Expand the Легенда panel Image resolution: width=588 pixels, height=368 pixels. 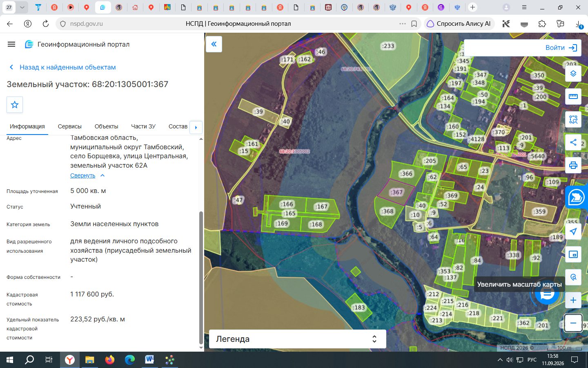[297, 339]
